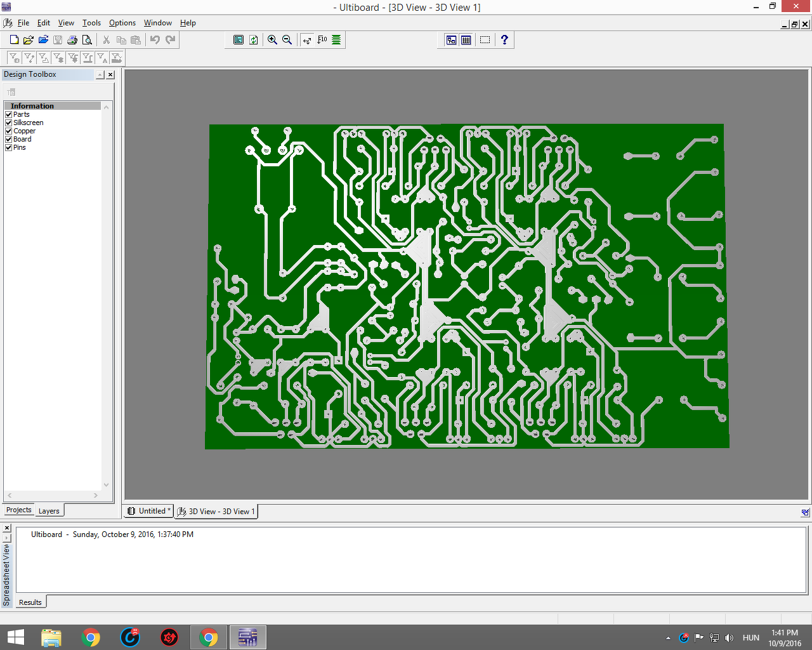Open the View menu

pyautogui.click(x=66, y=23)
